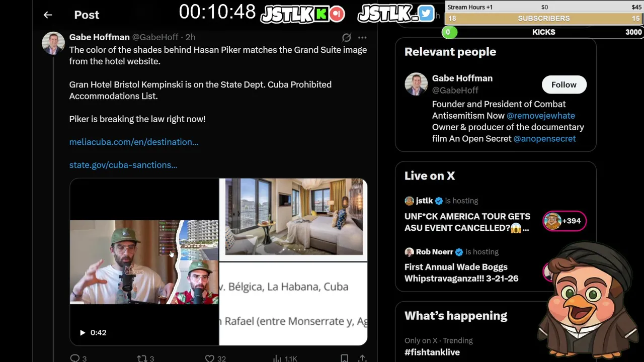Viewport: 644px width, 362px height.
Task: Click the SUBSCRIBERS progress bar
Action: 544,19
